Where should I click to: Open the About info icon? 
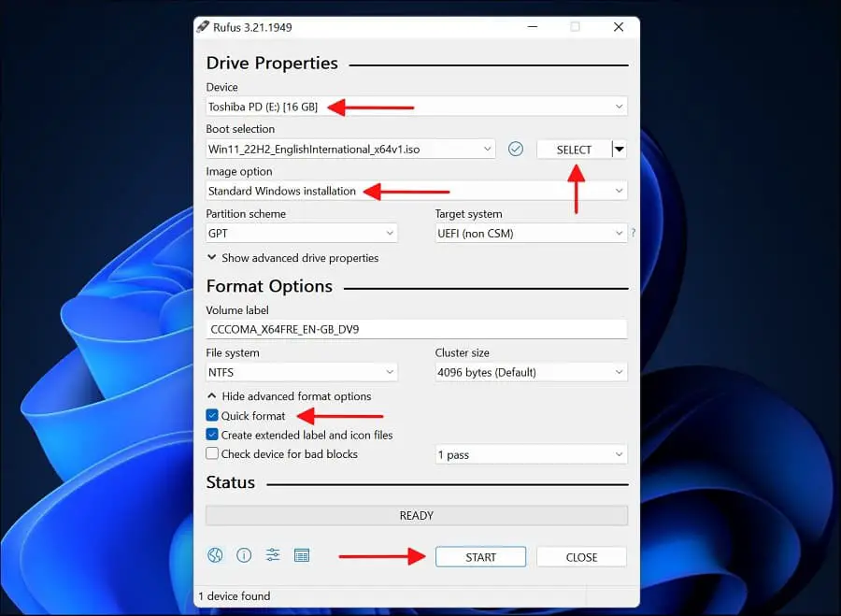[x=244, y=555]
